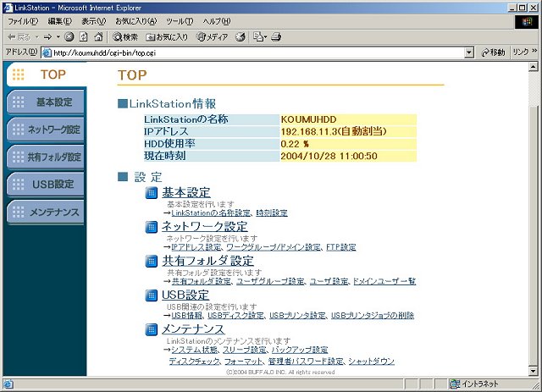Screen dimensions: 542x392
Task: Open the USBプリンタ設定 link
Action: (297, 315)
